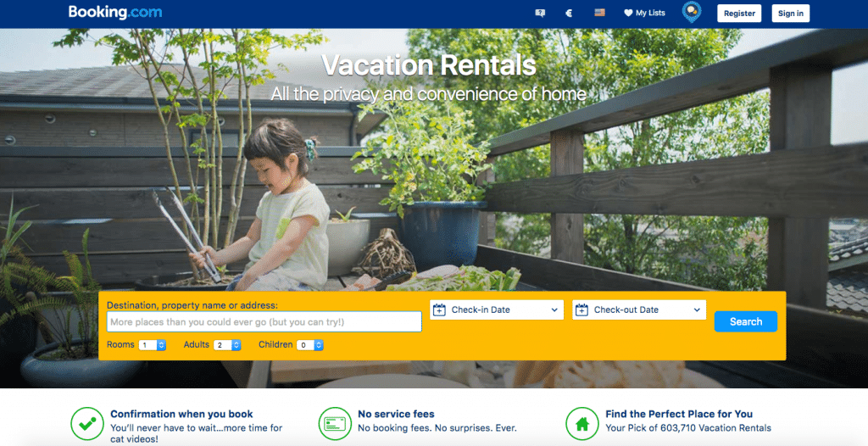This screenshot has height=446, width=868.
Task: Open the Rooms number selector
Action: [x=153, y=345]
